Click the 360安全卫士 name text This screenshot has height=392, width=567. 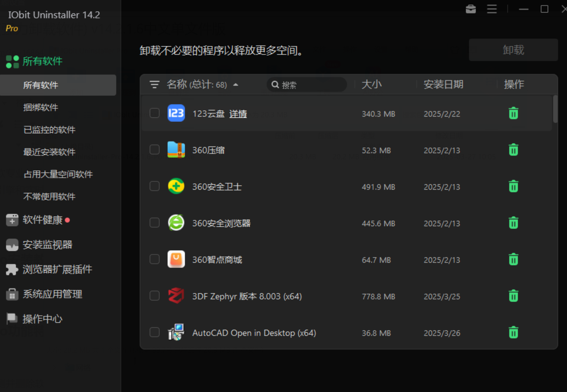pyautogui.click(x=217, y=187)
